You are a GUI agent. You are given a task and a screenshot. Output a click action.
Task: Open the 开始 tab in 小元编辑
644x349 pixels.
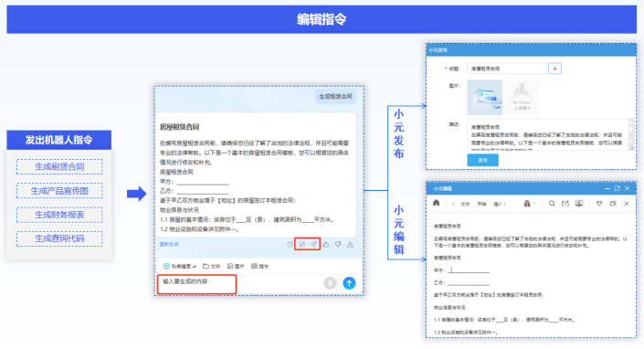481,204
